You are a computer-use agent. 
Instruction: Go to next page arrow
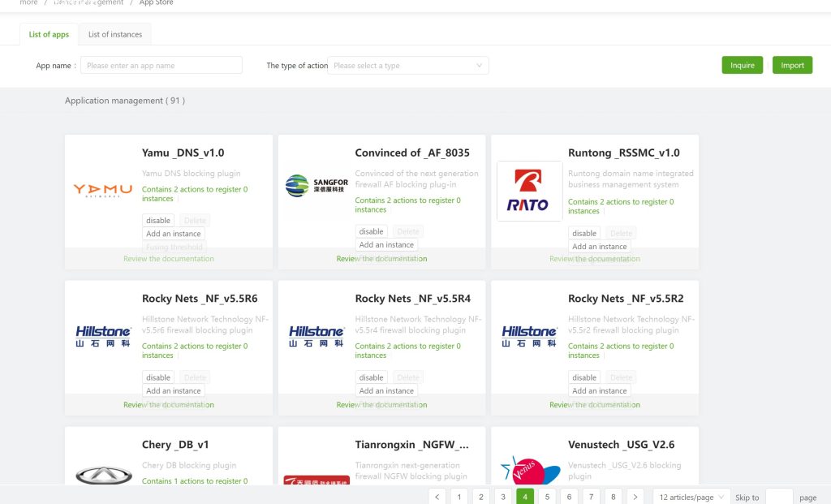[635, 497]
